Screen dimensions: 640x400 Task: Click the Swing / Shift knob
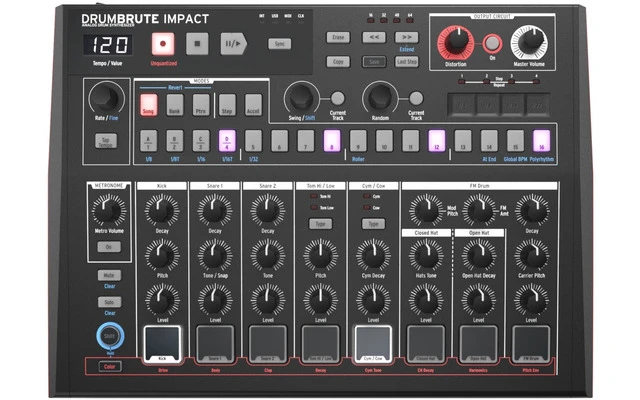[302, 98]
